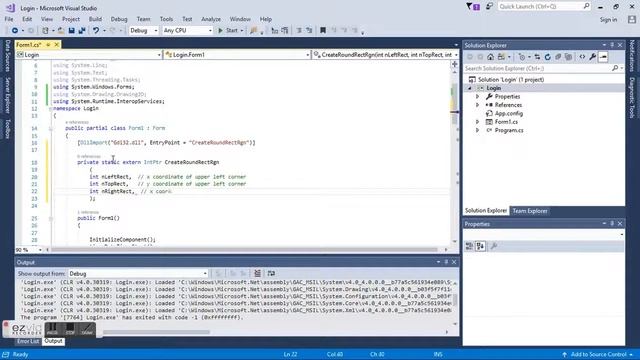The image size is (640, 360).
Task: Click the Output horizontal scrollbar thumb
Action: click(156, 332)
